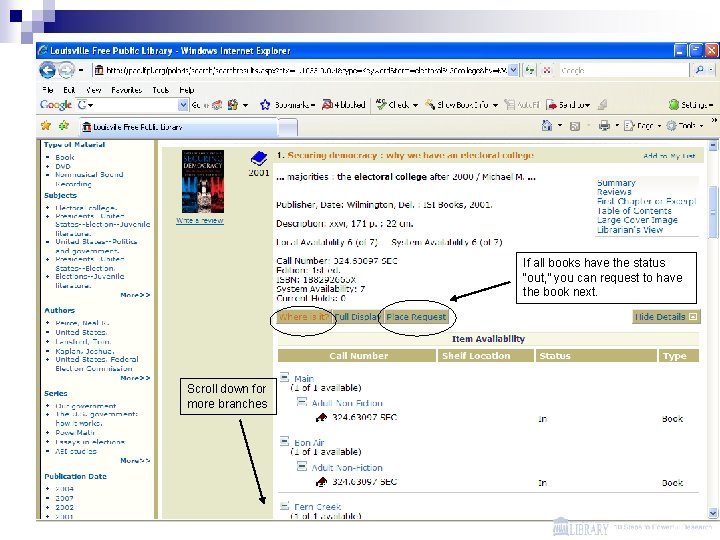Click the Send to toolbar button

coord(568,105)
